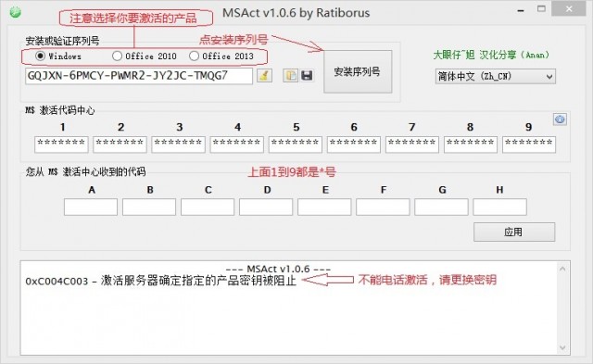Click confirmation code field H
Screen dimensions: 593x364
[x=499, y=207]
